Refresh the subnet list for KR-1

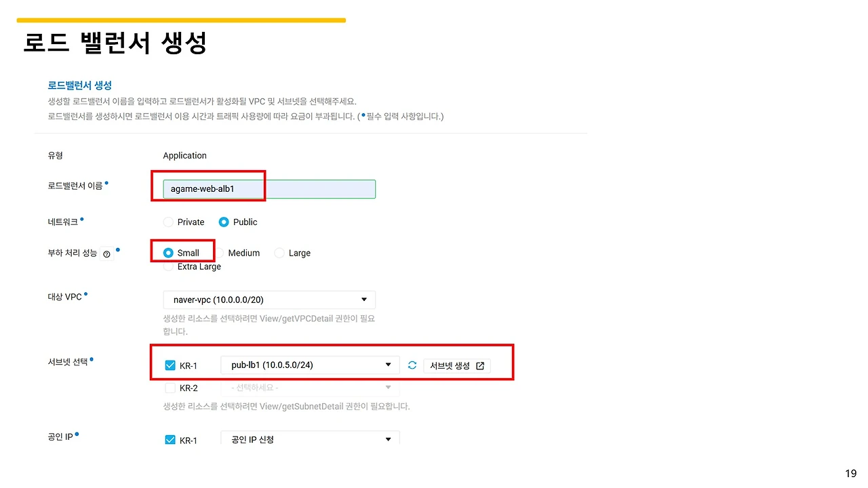point(412,365)
